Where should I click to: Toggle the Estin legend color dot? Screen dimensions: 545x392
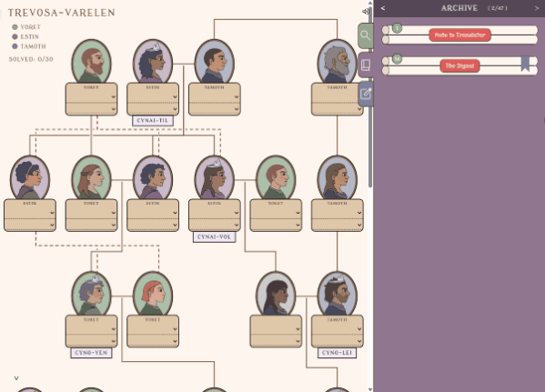pos(15,36)
